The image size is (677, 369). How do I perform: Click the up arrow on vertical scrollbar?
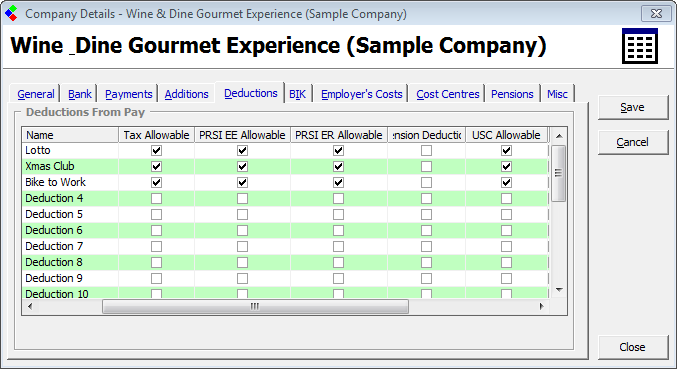click(559, 136)
